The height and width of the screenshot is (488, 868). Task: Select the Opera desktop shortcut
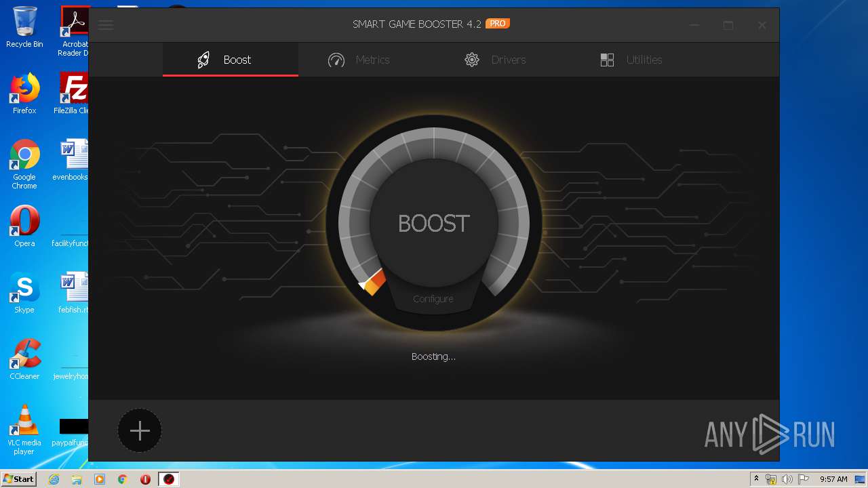pos(24,226)
